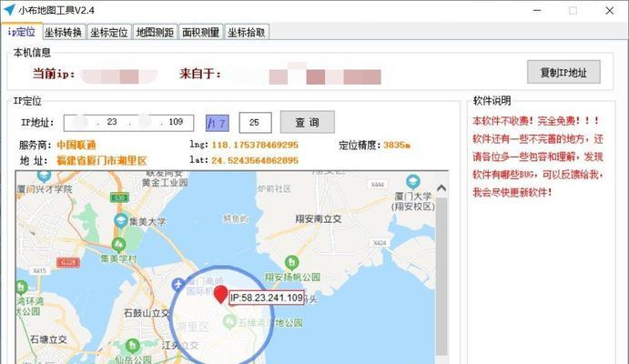Click the airport icon on the map
Viewport: 629px width, 364px height.
tap(178, 284)
